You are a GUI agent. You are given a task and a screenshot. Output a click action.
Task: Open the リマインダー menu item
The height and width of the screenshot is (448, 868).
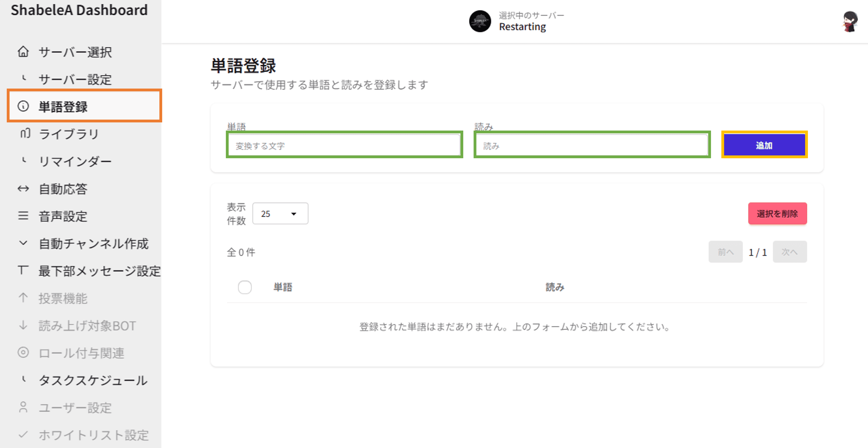pyautogui.click(x=75, y=161)
